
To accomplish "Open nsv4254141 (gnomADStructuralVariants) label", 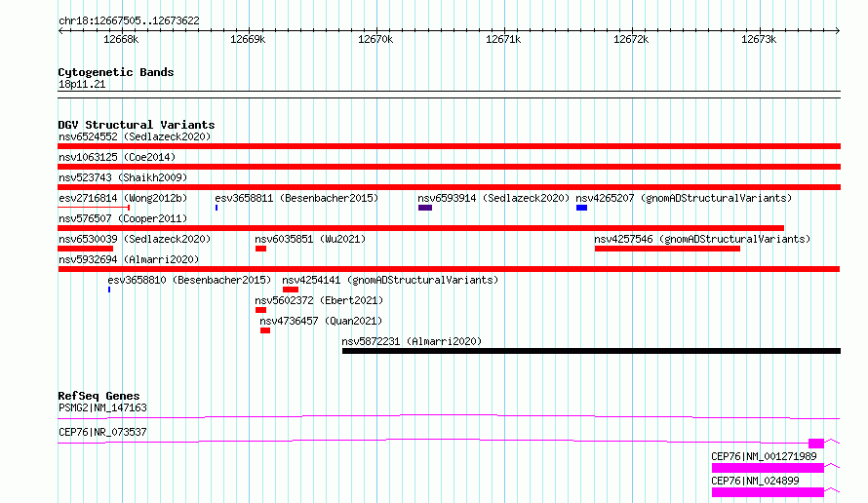I will point(390,280).
